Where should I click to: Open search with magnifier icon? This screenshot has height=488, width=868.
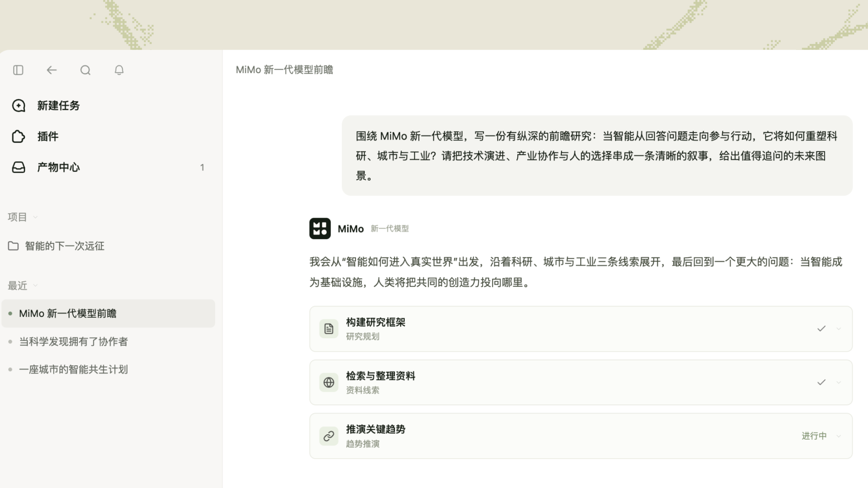(85, 70)
